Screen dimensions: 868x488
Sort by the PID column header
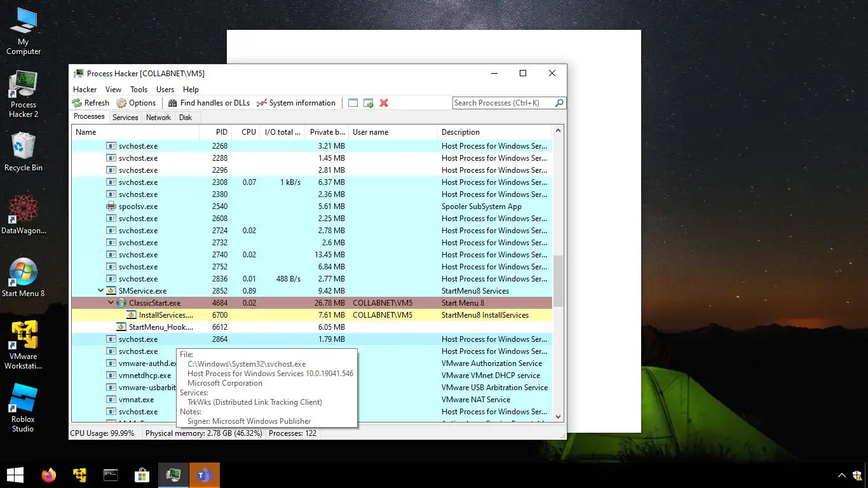coord(214,132)
